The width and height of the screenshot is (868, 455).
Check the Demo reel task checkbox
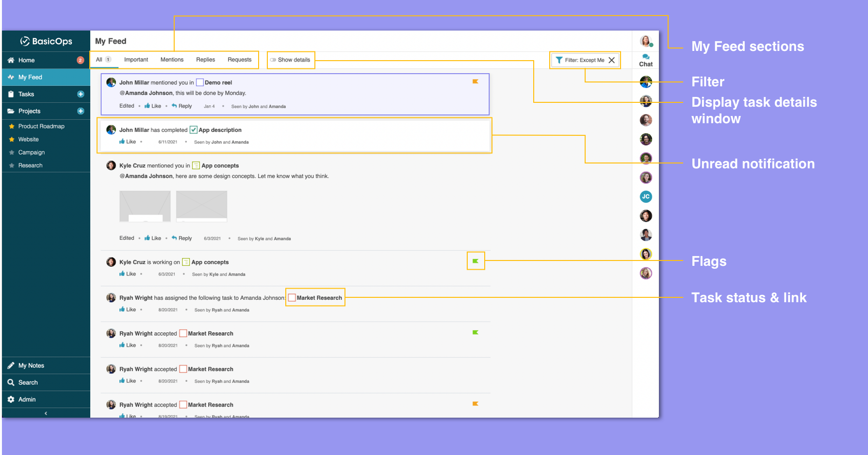coord(199,82)
